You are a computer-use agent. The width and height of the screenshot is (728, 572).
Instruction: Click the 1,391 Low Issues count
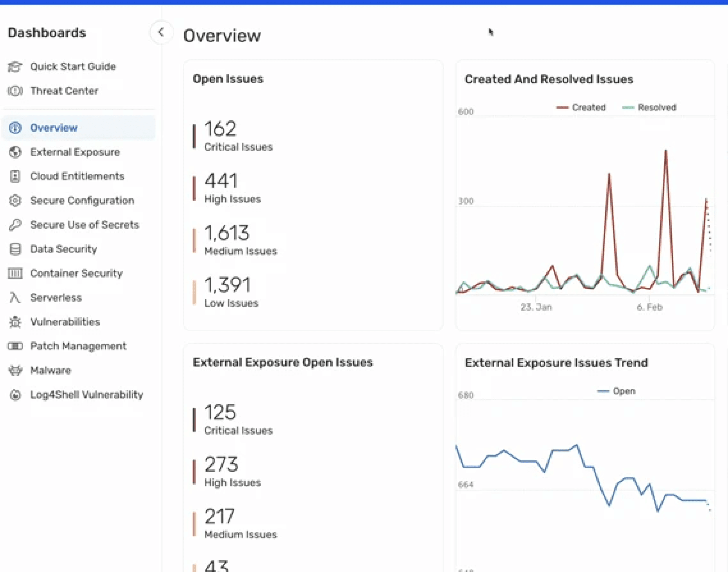coord(227,285)
